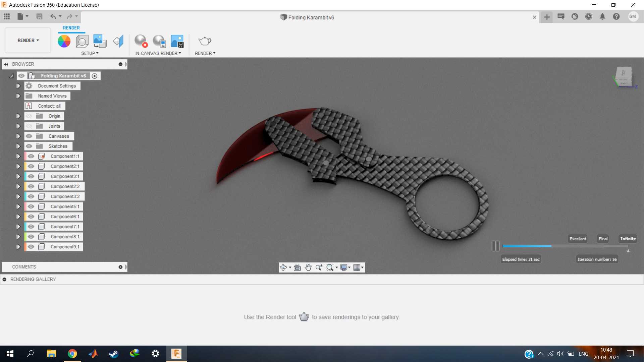
Task: Click the Render teapot icon
Action: pos(205,41)
